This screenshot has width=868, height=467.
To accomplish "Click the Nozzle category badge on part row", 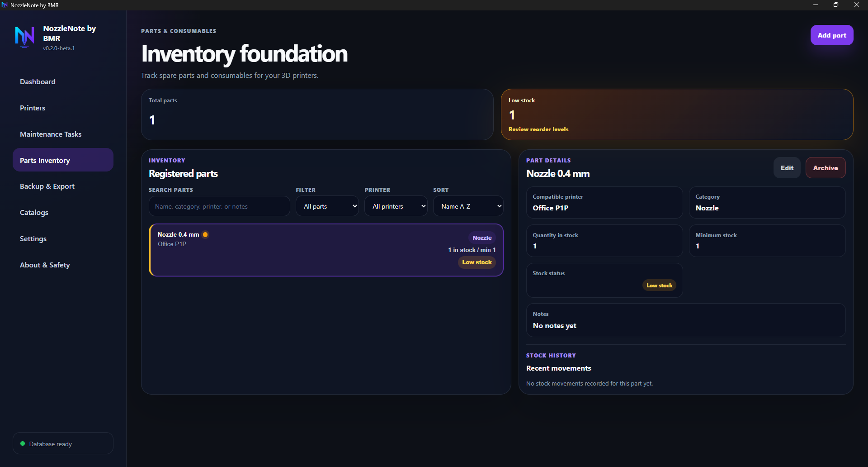I will [482, 238].
